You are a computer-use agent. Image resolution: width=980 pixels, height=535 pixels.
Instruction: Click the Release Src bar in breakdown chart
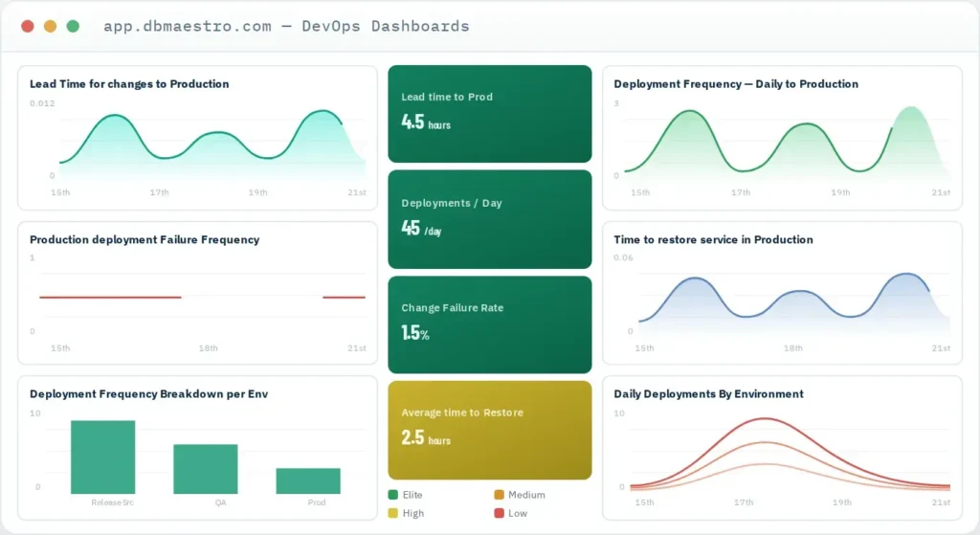(102, 457)
